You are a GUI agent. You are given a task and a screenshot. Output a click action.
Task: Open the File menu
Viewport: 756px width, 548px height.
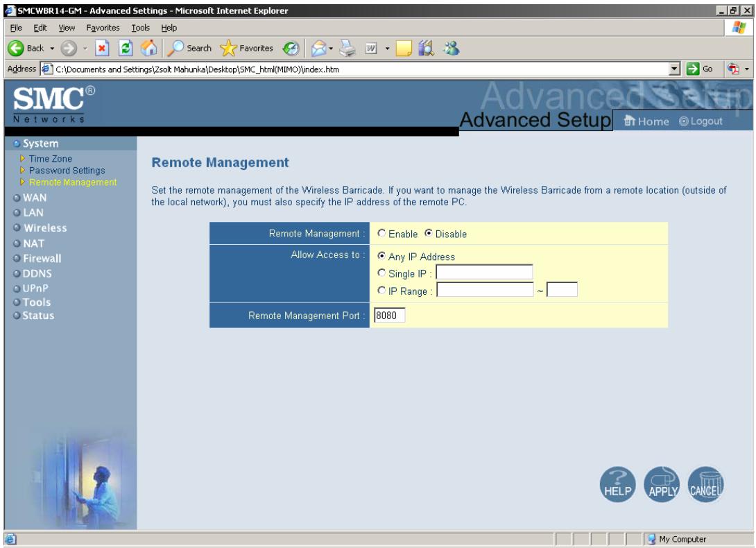[16, 28]
